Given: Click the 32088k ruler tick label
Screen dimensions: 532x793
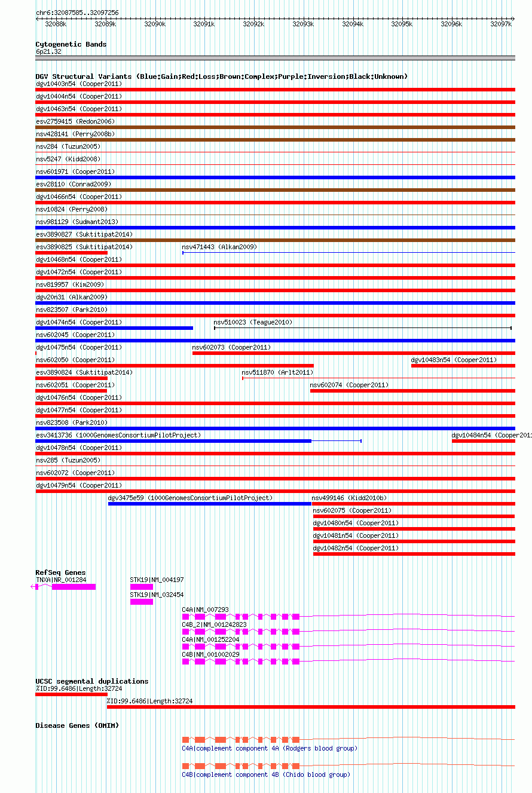Looking at the screenshot, I should (x=56, y=24).
